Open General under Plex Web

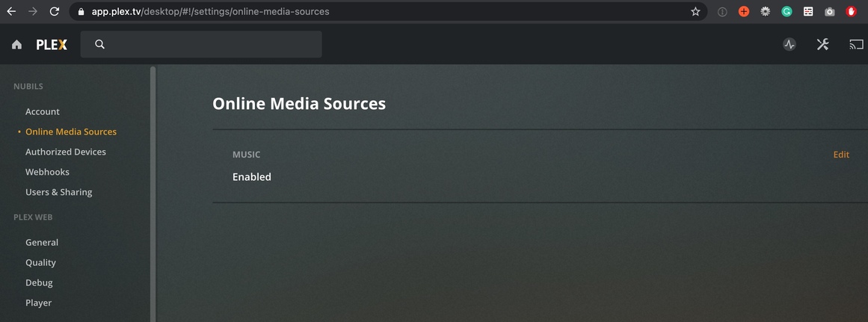click(42, 242)
